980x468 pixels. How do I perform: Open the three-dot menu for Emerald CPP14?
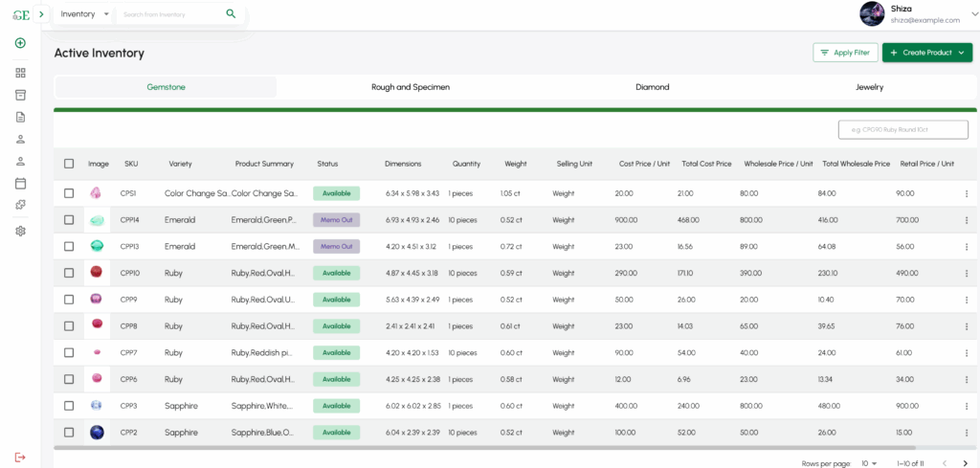(966, 220)
